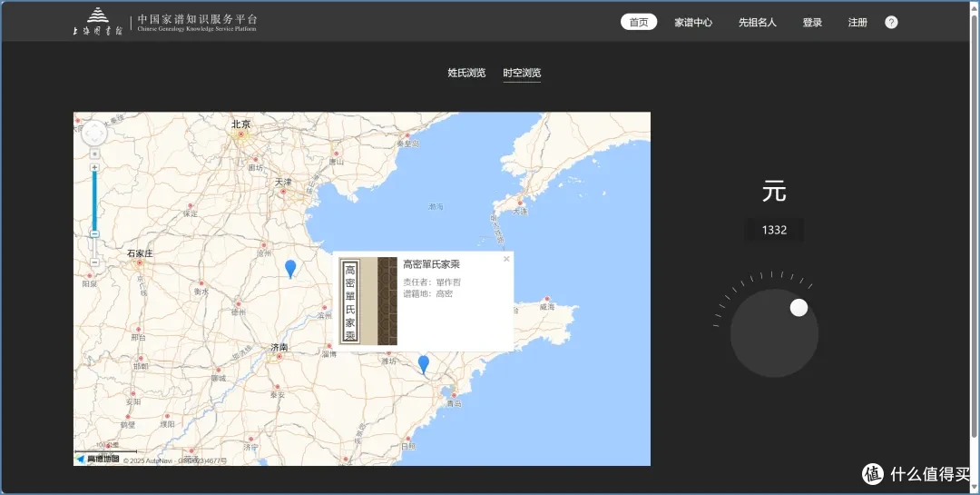This screenshot has width=980, height=495.
Task: Click the map pan compass control
Action: point(94,134)
